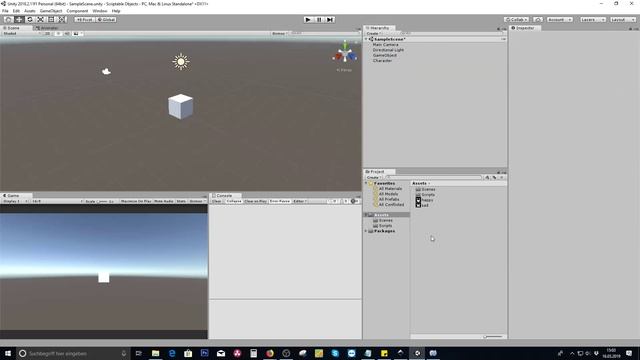Toggle Pivot/Center handle position
This screenshot has height=360, width=640.
click(84, 20)
